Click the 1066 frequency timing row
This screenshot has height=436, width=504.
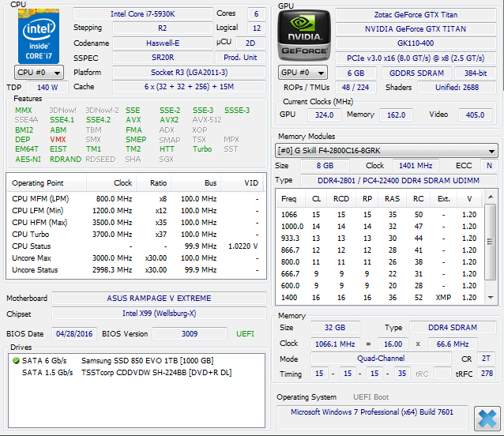point(380,214)
